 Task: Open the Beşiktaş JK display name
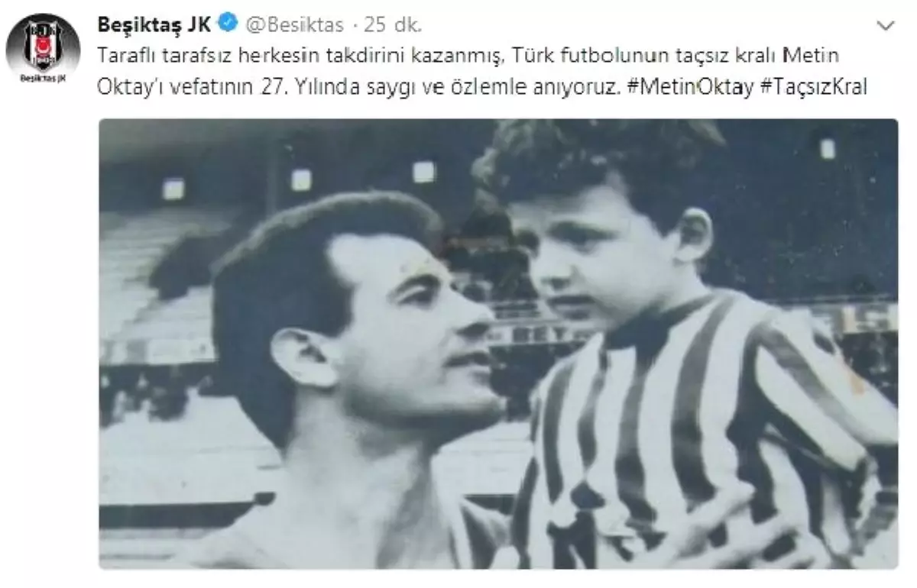pyautogui.click(x=154, y=25)
